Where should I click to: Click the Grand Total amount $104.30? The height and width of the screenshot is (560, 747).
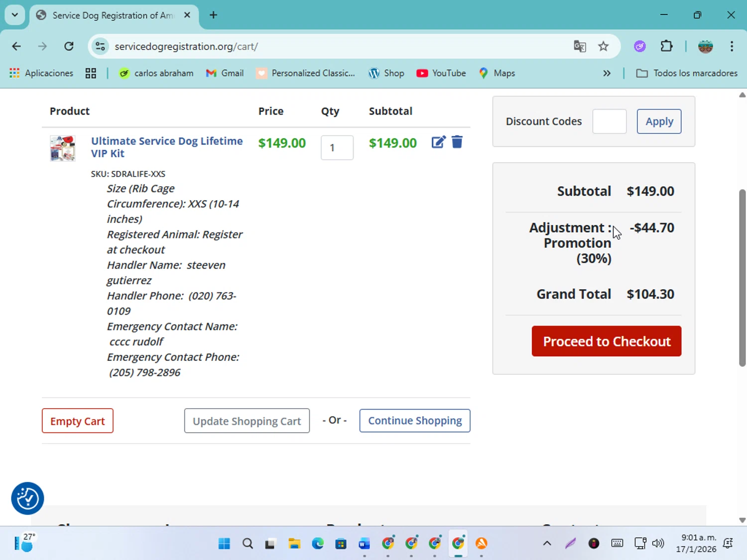pos(650,294)
